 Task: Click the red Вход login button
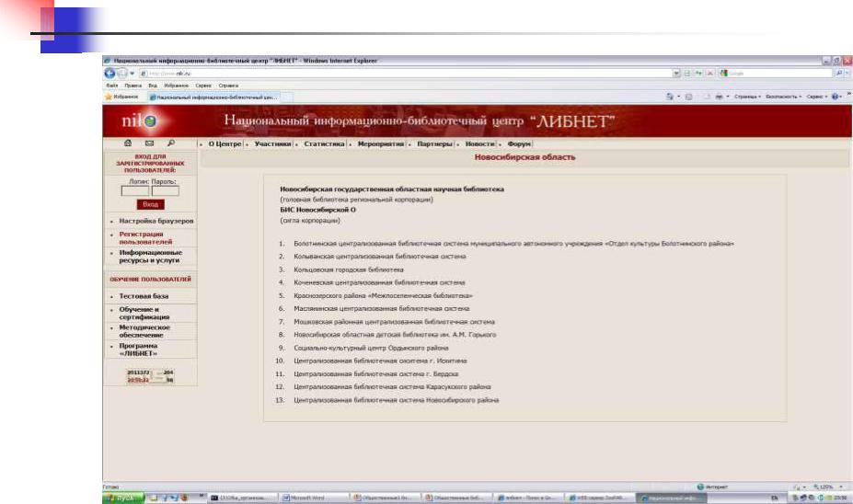tap(150, 204)
